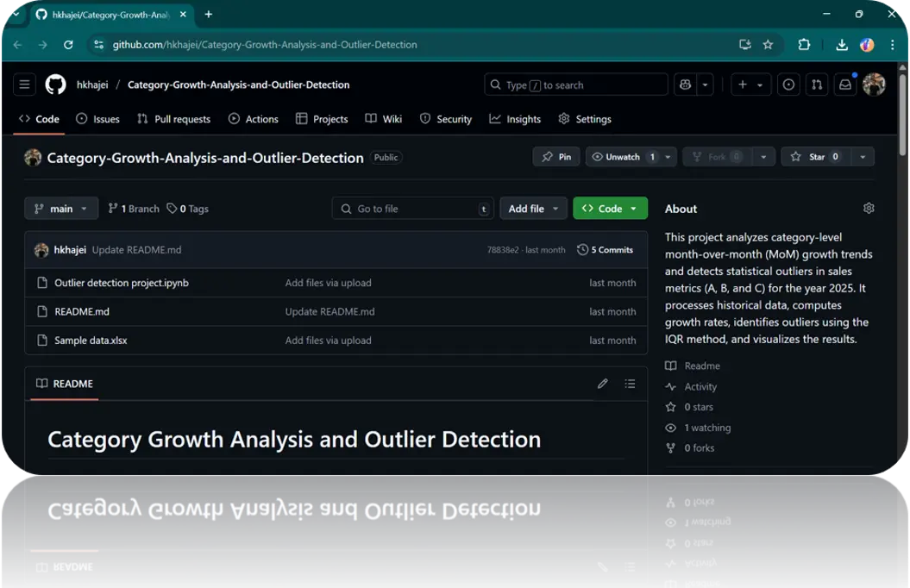Open the Add file dropdown
910x588 pixels.
coord(533,209)
